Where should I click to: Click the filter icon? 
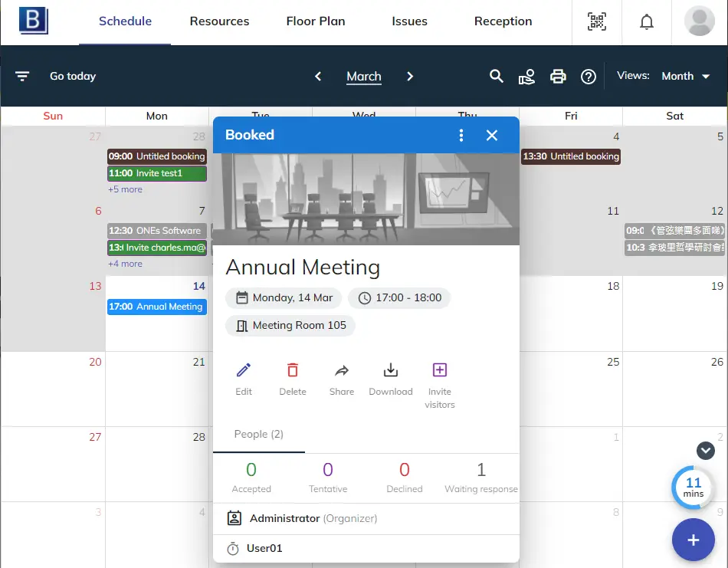(22, 76)
